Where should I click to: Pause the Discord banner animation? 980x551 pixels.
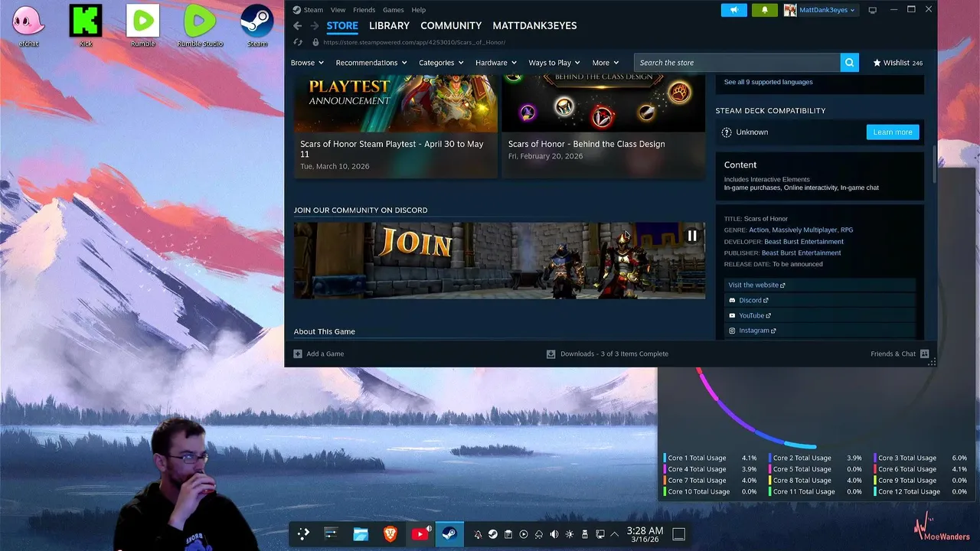point(692,236)
